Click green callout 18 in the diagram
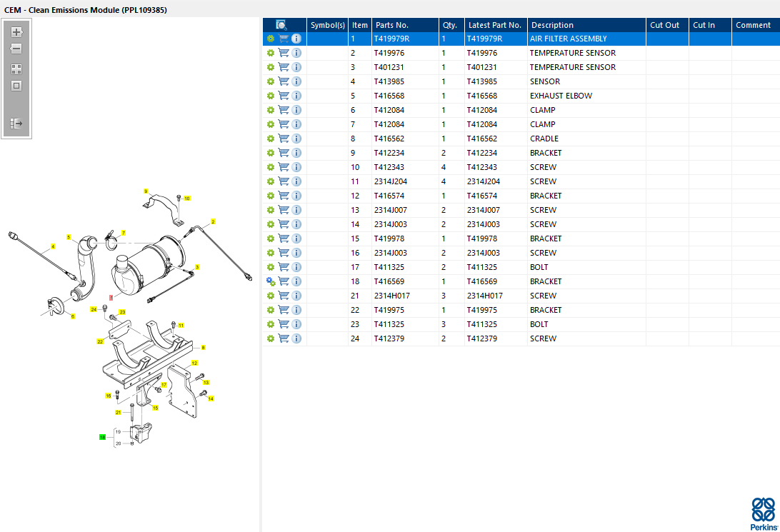 [102, 437]
